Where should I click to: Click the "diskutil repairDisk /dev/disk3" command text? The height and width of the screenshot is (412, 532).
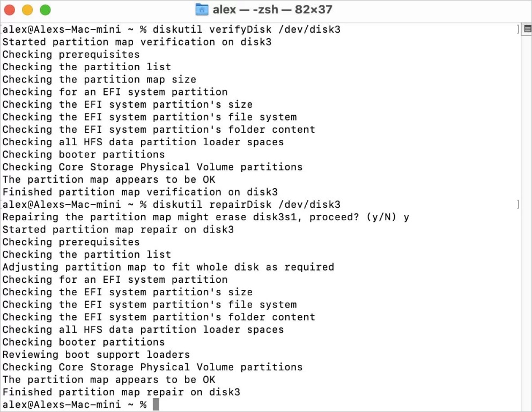tap(246, 205)
